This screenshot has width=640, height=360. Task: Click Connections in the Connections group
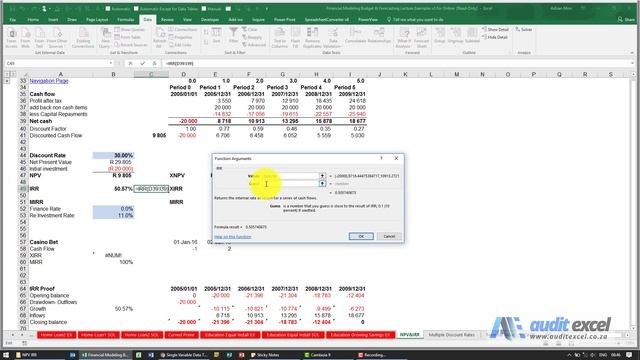click(182, 30)
